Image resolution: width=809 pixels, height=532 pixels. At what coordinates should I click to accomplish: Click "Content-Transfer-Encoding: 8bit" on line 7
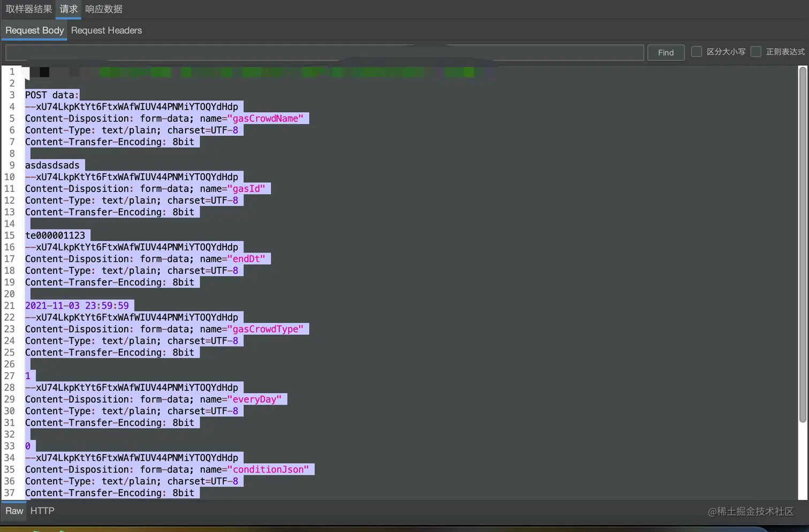pyautogui.click(x=110, y=142)
